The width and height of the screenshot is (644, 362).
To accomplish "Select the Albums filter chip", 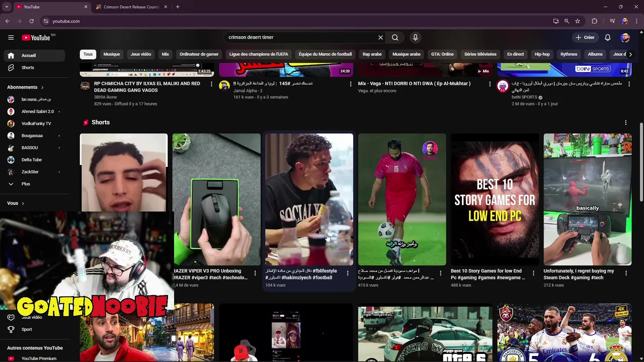I will point(595,54).
